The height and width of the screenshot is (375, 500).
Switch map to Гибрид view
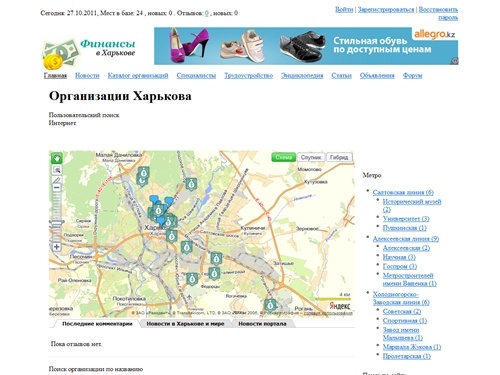pyautogui.click(x=339, y=157)
